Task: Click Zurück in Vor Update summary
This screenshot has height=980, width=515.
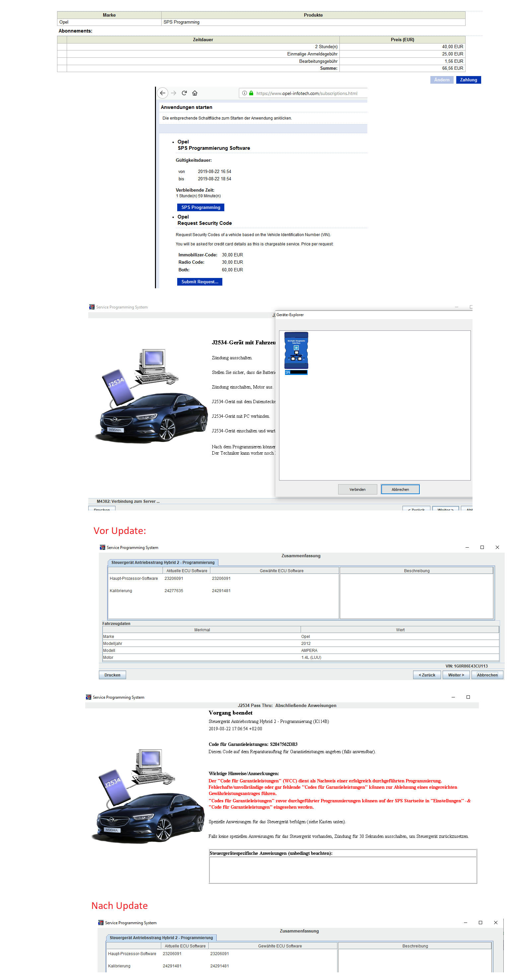Action: pos(427,675)
